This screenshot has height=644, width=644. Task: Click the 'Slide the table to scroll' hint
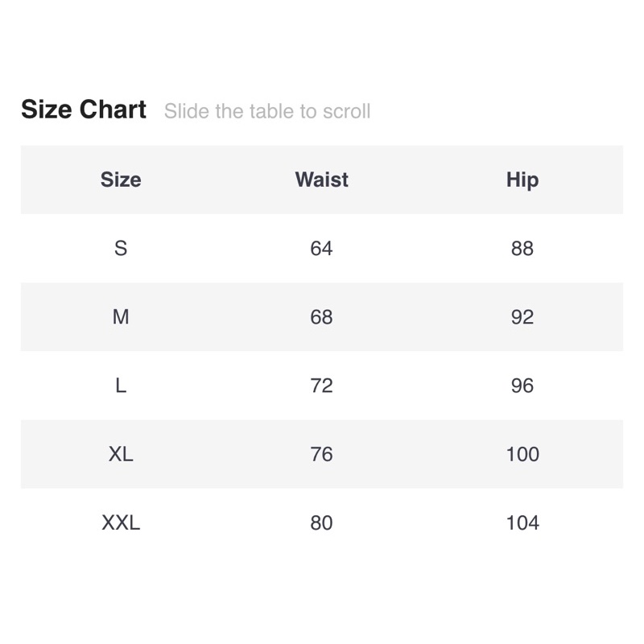click(x=267, y=111)
